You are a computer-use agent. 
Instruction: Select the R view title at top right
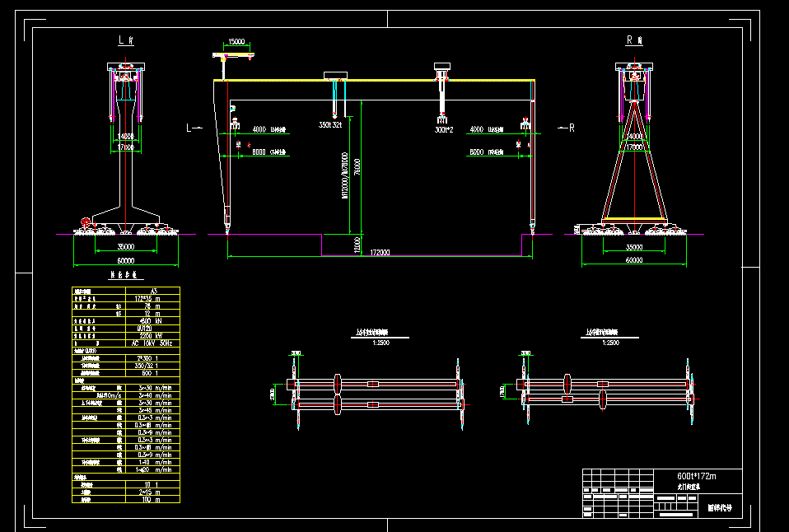[x=634, y=40]
